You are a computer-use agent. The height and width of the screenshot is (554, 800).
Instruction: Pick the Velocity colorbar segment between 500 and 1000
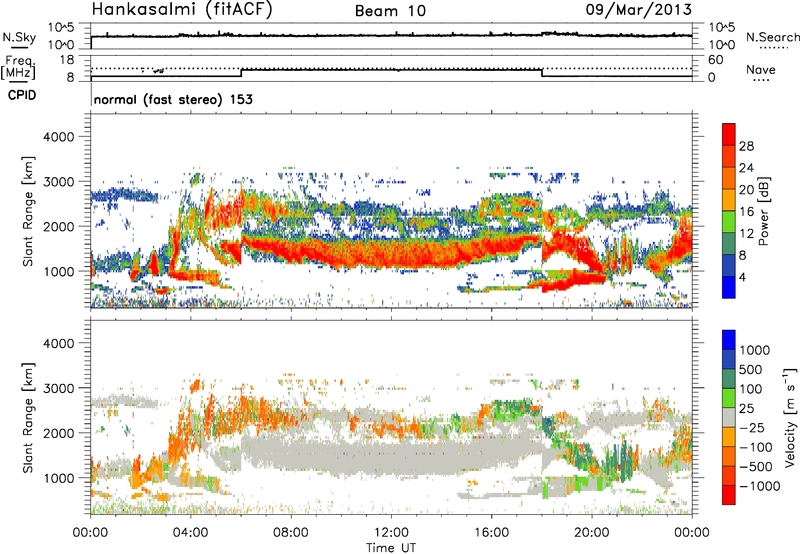pyautogui.click(x=729, y=359)
